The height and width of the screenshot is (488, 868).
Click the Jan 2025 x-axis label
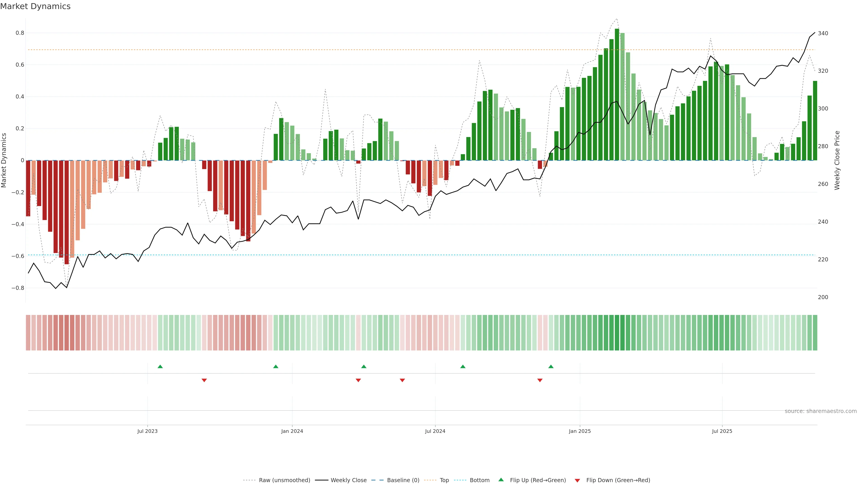(x=580, y=431)
